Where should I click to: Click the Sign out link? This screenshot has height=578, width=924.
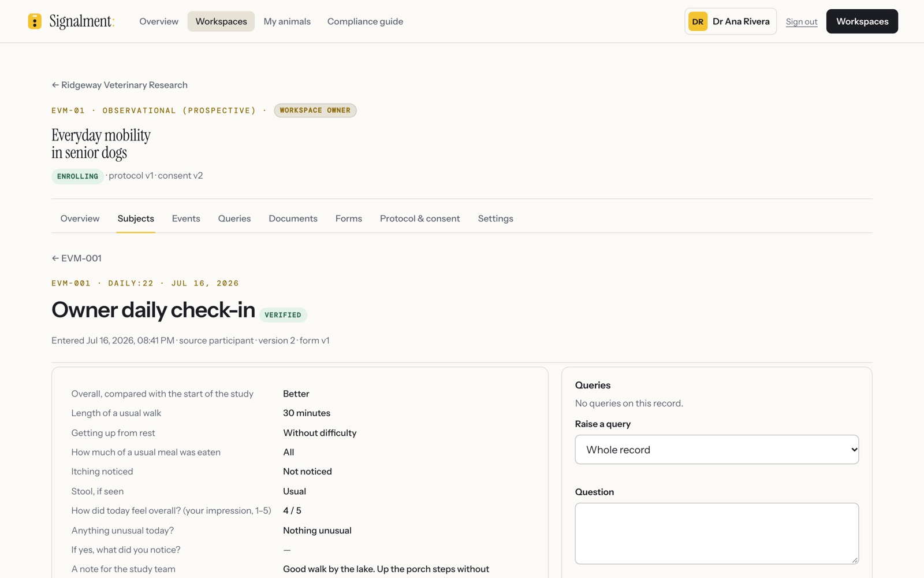[x=802, y=21]
